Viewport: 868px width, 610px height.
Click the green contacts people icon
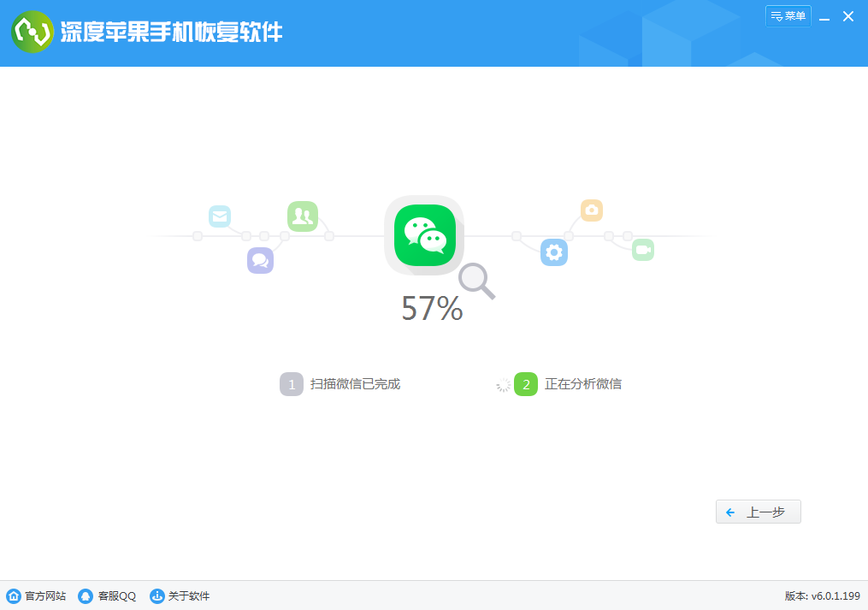(x=302, y=216)
